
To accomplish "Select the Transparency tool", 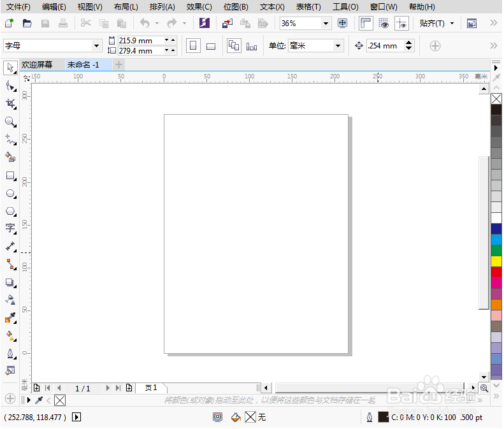I will pyautogui.click(x=10, y=300).
